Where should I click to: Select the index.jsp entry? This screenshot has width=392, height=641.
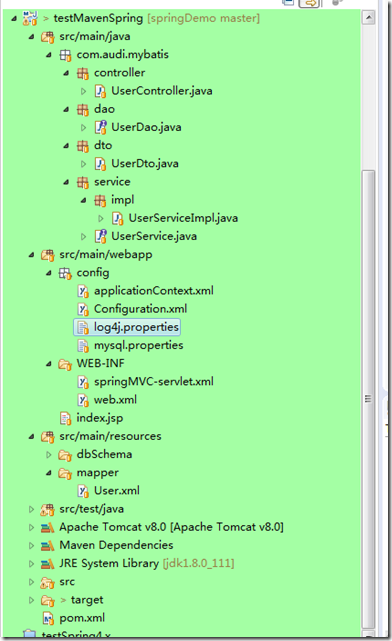100,418
